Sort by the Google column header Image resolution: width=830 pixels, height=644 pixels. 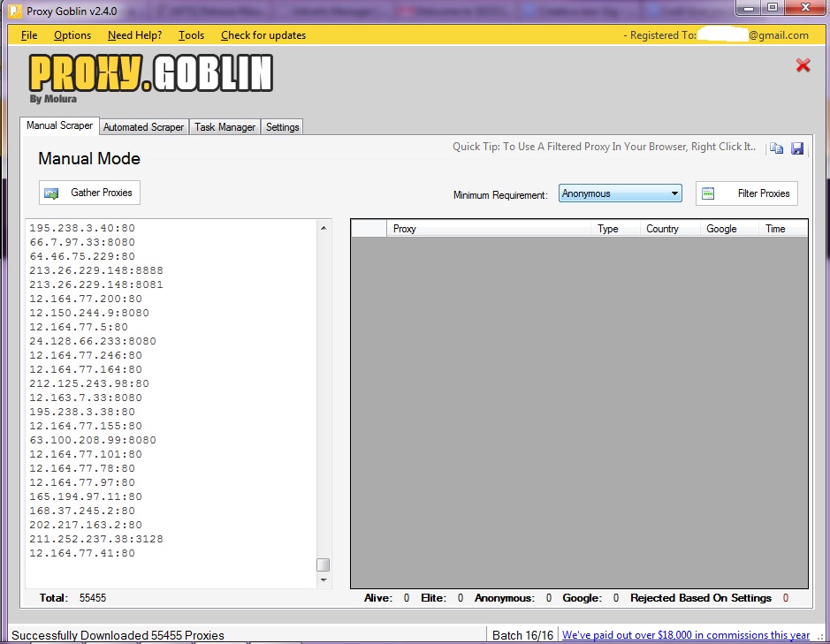pyautogui.click(x=729, y=229)
